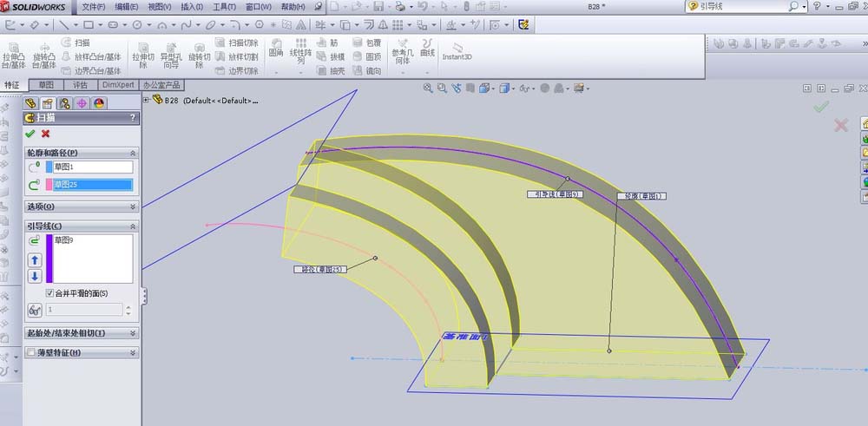Move guide curve up with blue arrow
This screenshot has width=868, height=426.
coord(35,260)
